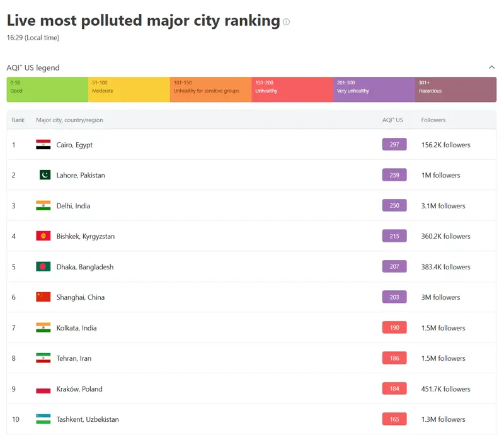Viewport: 504px width, 435px height.
Task: Click the AQI* US column header
Action: coord(392,120)
